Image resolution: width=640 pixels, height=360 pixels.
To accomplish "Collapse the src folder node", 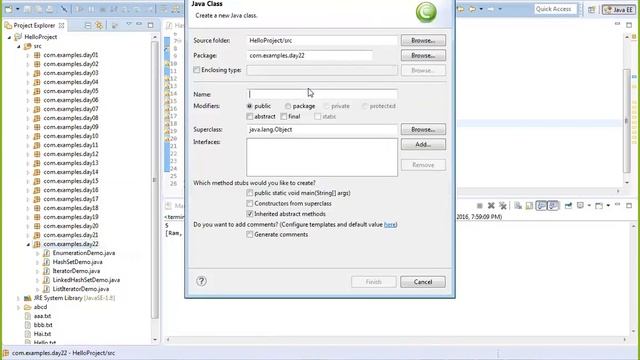I will pos(19,46).
